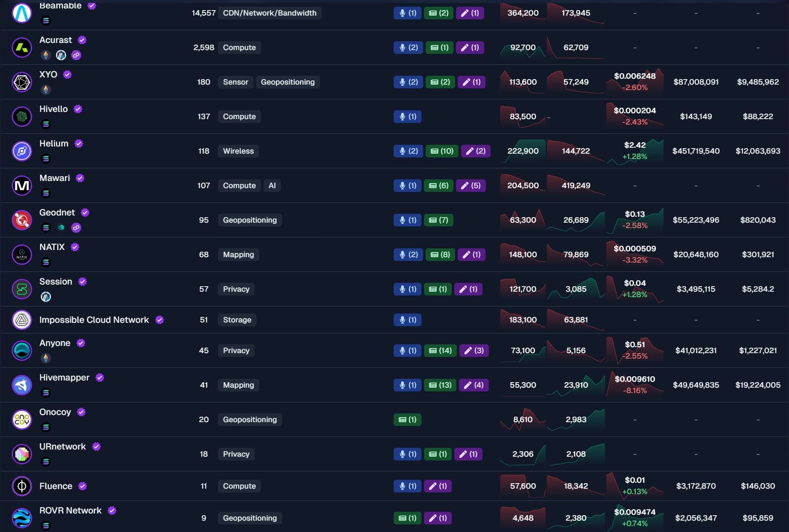Viewport: 789px width, 532px height.
Task: Open the ROVR Network project logo
Action: point(22,518)
